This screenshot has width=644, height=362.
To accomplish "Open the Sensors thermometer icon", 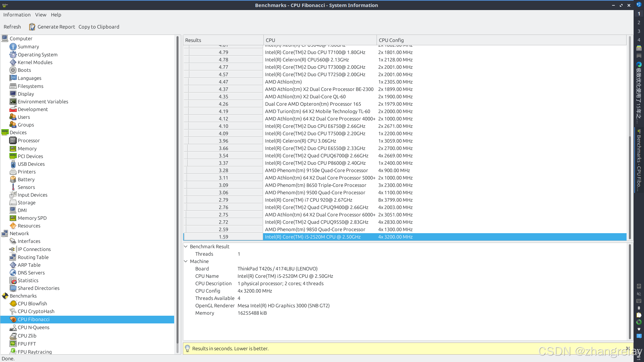I will point(13,187).
